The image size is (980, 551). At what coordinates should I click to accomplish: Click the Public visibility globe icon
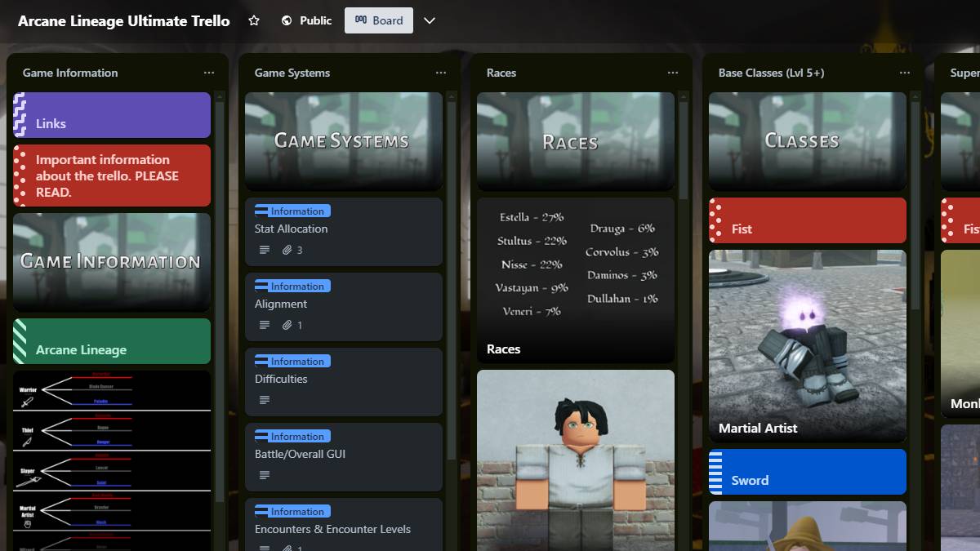pos(287,20)
